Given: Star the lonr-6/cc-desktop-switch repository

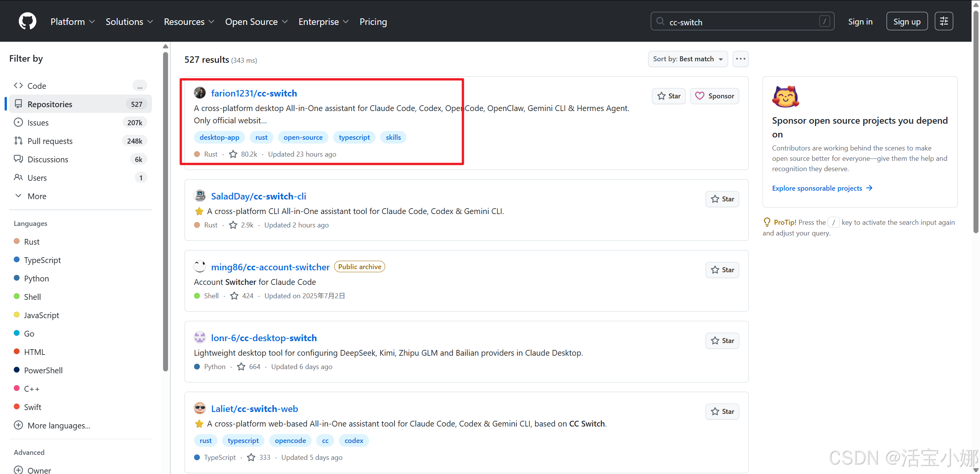Looking at the screenshot, I should tap(722, 341).
